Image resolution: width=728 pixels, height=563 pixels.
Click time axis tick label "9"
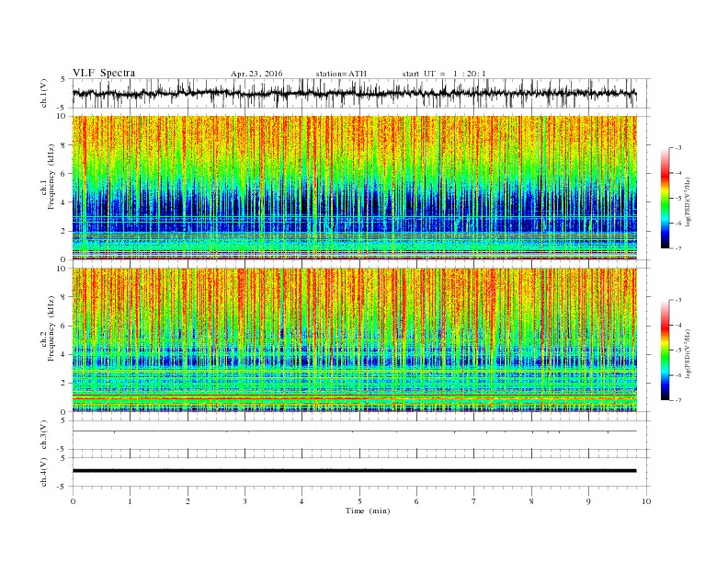(x=588, y=501)
